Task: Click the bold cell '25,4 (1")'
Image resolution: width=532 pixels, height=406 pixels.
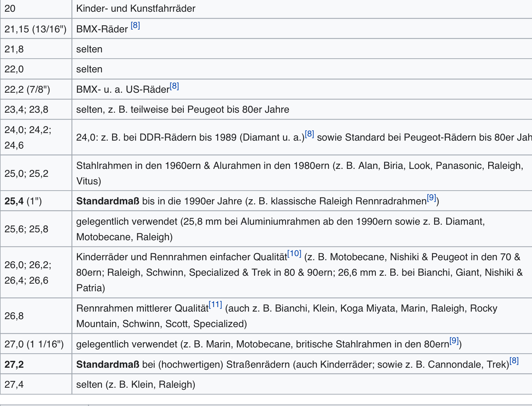Action: (36, 201)
